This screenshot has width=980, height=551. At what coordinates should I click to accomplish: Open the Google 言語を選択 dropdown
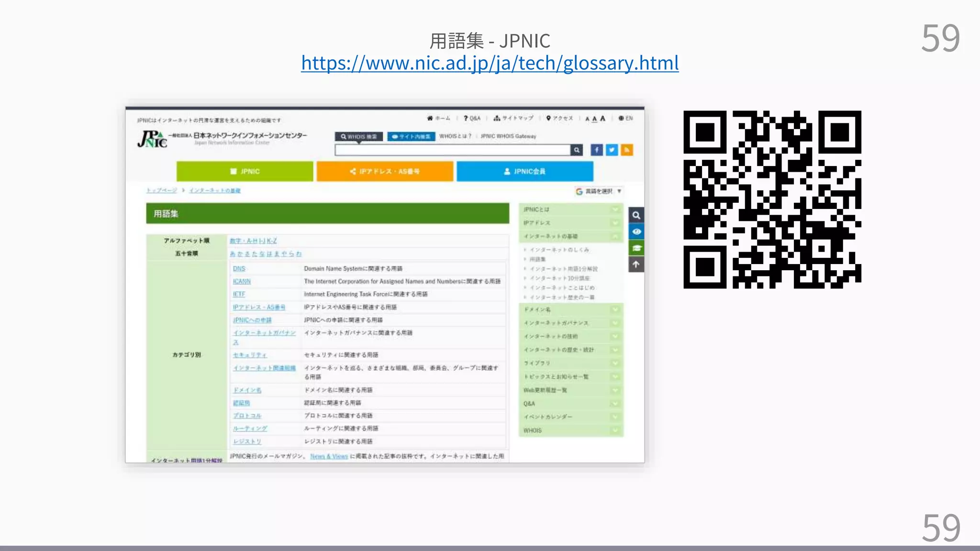(599, 191)
